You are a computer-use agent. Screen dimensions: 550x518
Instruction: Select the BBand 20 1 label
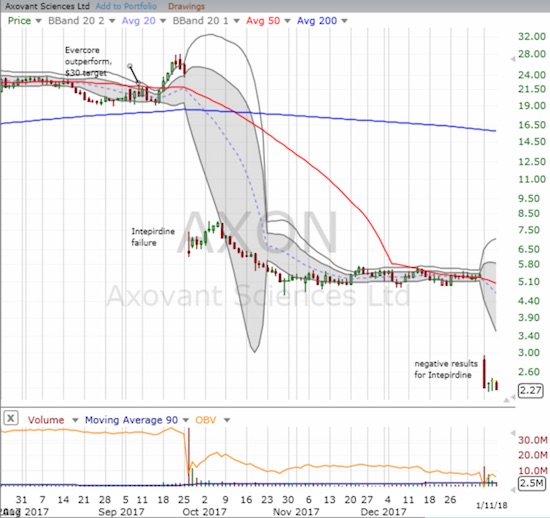pyautogui.click(x=200, y=21)
